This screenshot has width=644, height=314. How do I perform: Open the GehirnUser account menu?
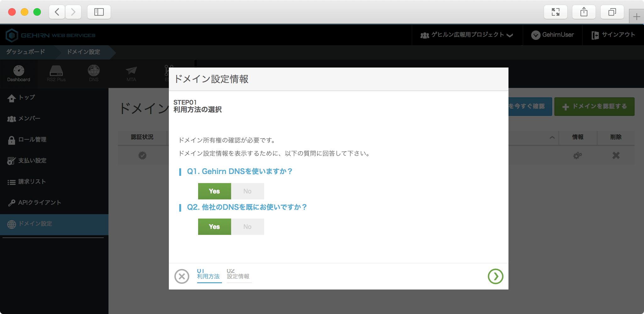552,35
